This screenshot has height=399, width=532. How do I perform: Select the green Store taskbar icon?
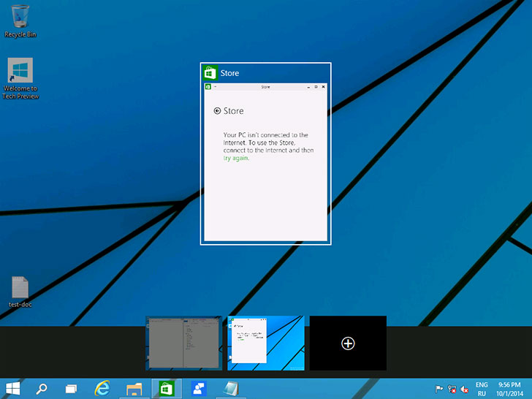pyautogui.click(x=166, y=389)
